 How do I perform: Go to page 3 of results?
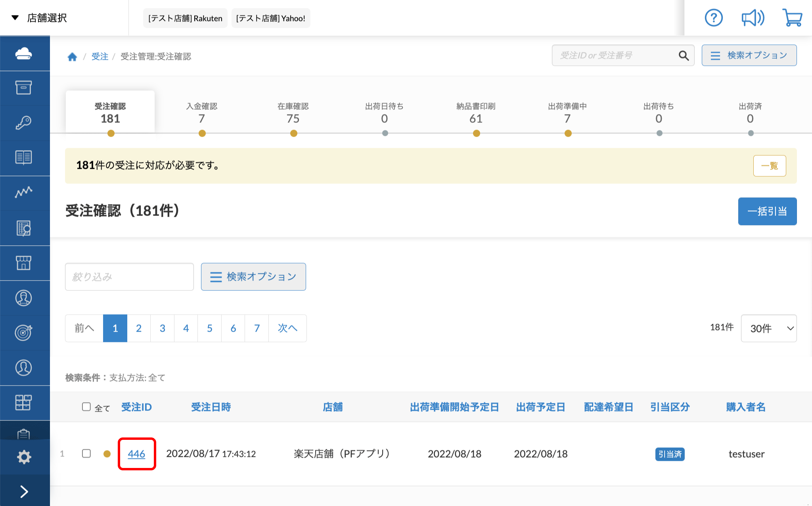(162, 328)
